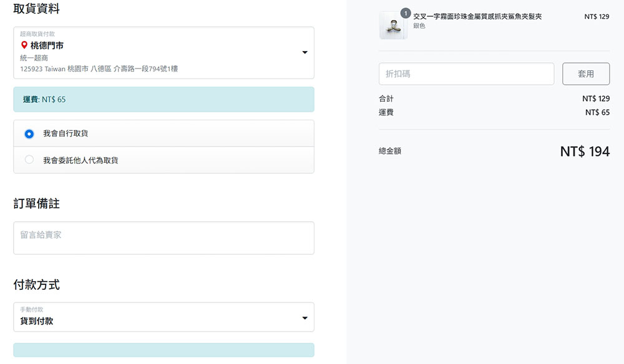Viewport: 624px width, 364px height.
Task: Open the pickup store dropdown arrow
Action: click(x=305, y=52)
